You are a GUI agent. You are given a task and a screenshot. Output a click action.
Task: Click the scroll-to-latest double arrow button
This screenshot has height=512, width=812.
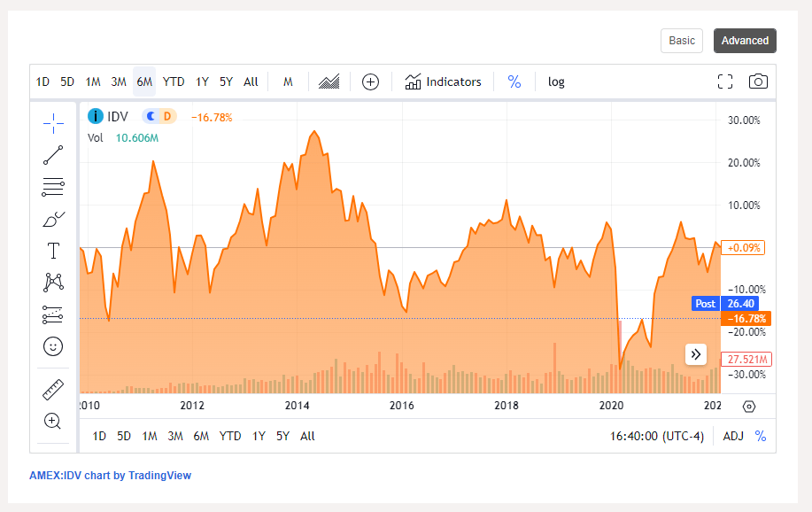click(x=696, y=354)
